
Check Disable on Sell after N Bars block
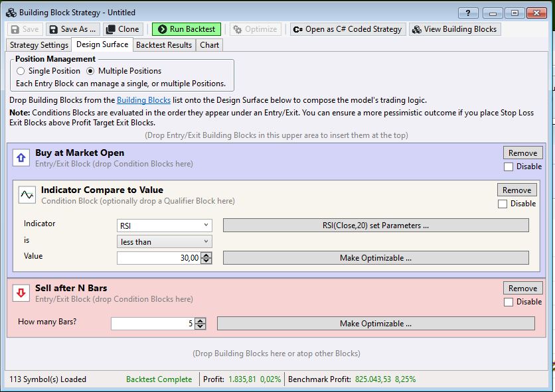[x=508, y=302]
